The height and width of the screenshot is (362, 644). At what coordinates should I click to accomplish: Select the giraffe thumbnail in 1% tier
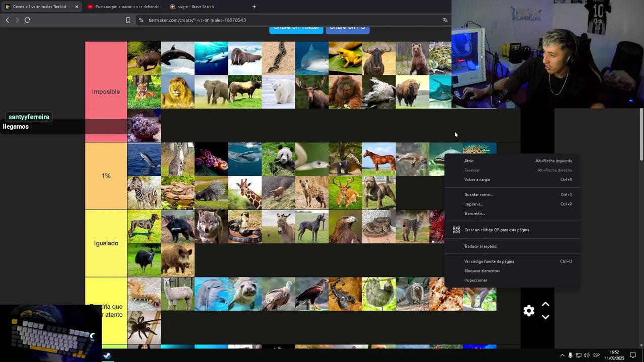pyautogui.click(x=245, y=193)
